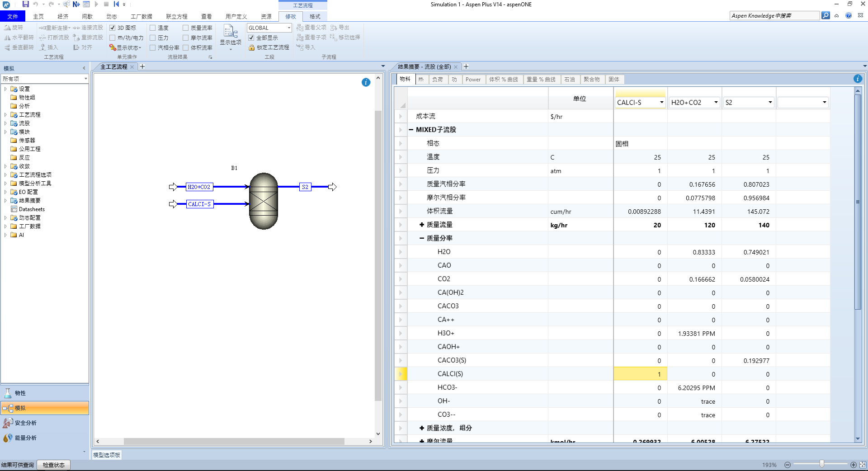This screenshot has height=471, width=868.
Task: Click the 锁定工艺流程 lock icon
Action: point(251,47)
